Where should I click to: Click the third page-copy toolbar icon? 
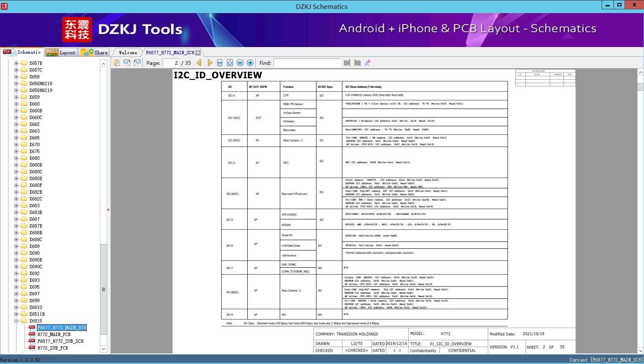tap(137, 63)
